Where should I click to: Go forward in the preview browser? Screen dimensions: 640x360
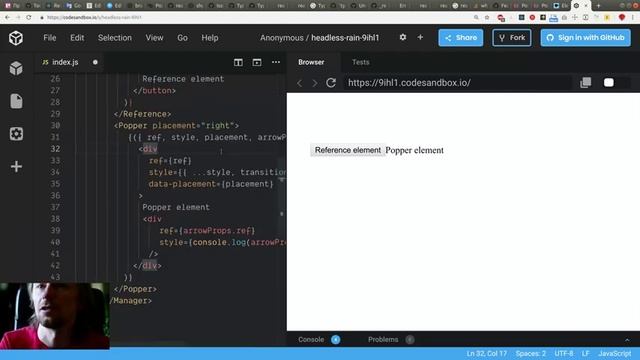[315, 83]
